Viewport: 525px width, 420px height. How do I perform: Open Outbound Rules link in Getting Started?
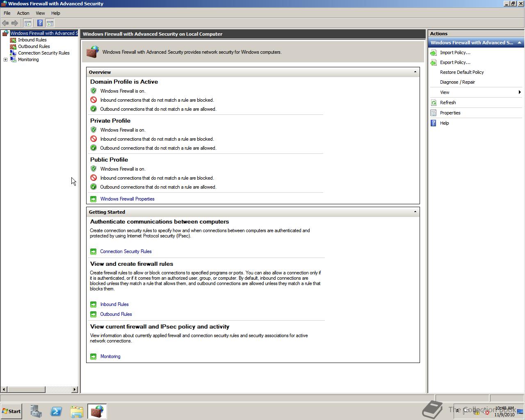116,314
